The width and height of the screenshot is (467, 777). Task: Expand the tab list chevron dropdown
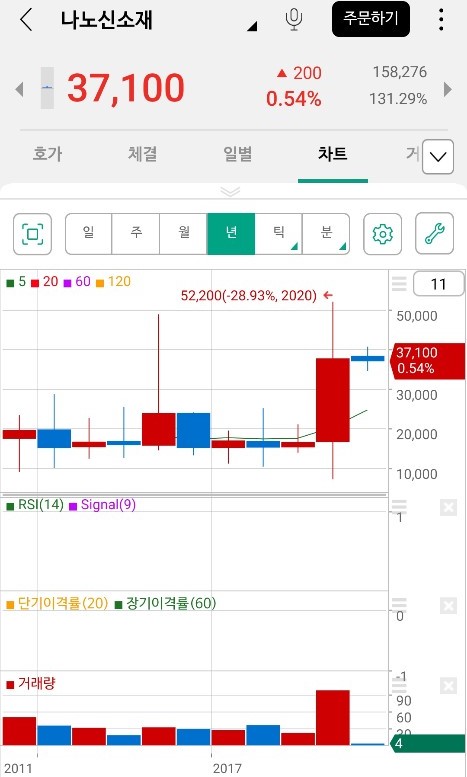pos(438,157)
